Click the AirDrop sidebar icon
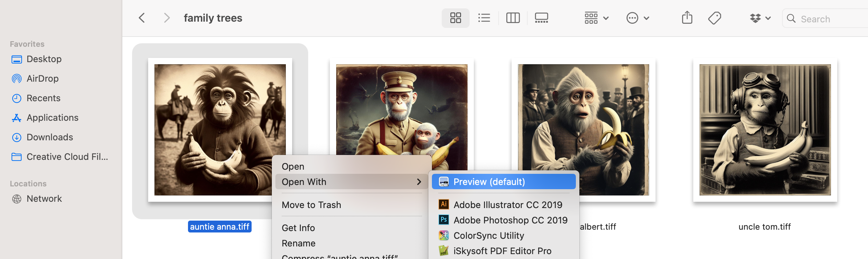The height and width of the screenshot is (259, 868). 16,79
